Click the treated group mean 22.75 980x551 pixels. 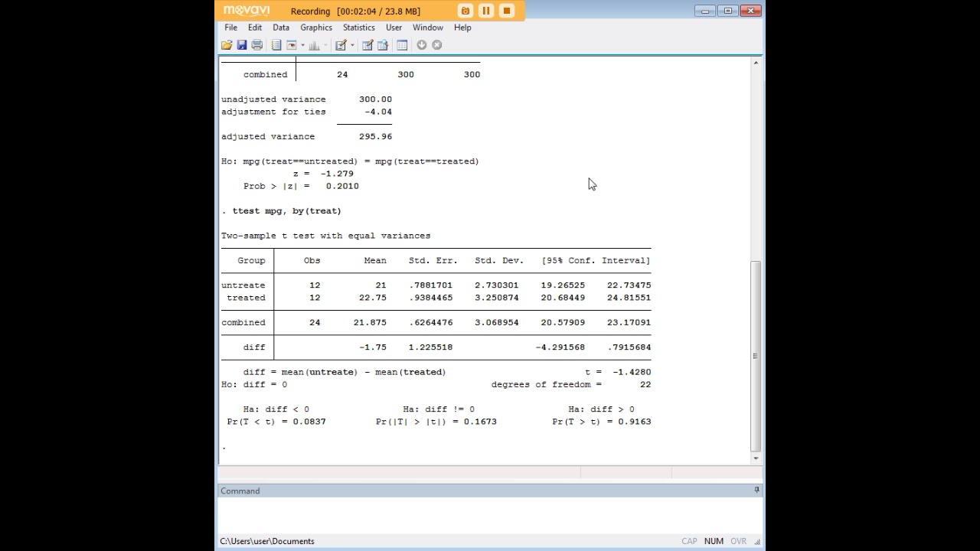(x=373, y=298)
